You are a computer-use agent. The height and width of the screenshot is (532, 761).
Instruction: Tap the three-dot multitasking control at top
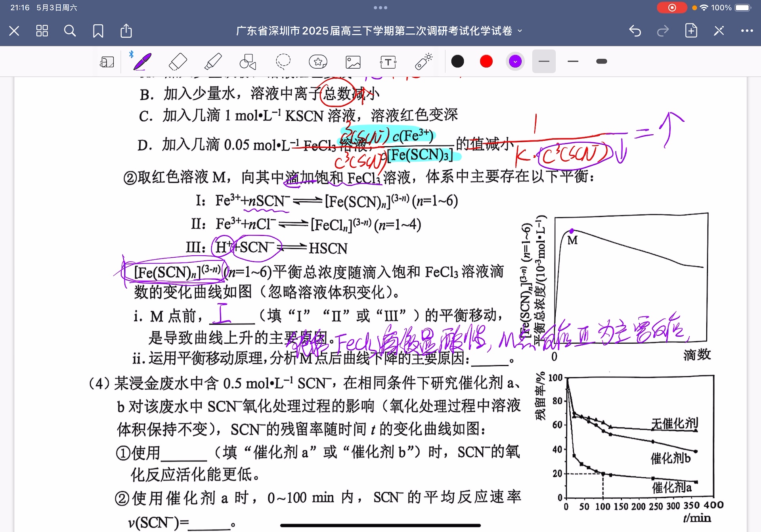tap(380, 8)
